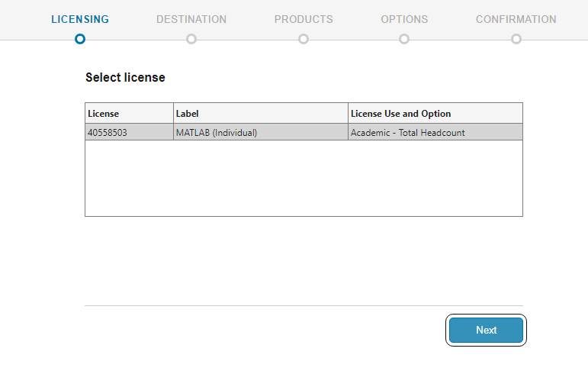Jump to the CONFIRMATION step tab

(x=516, y=19)
